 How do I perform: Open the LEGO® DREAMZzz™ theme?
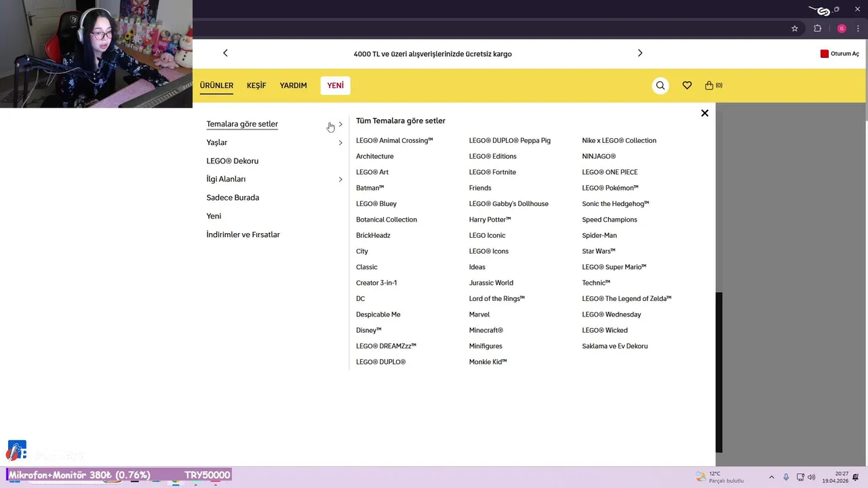386,346
